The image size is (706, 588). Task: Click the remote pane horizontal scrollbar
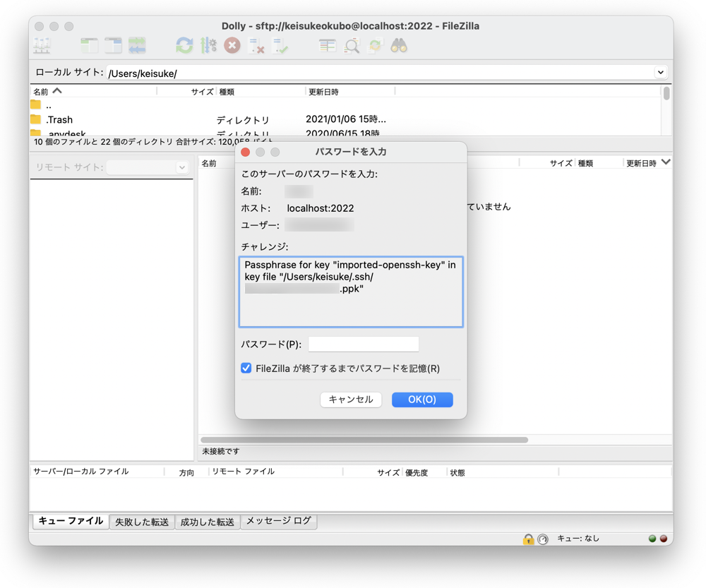[x=364, y=440]
